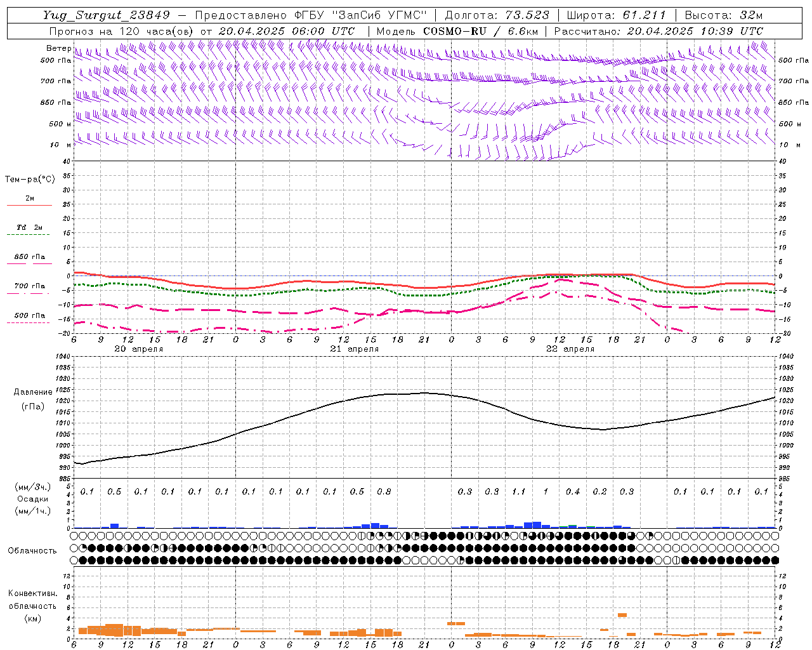Viewport: 812px width, 650px height.
Task: Click the 2м temperature legend entry
Action: point(30,199)
